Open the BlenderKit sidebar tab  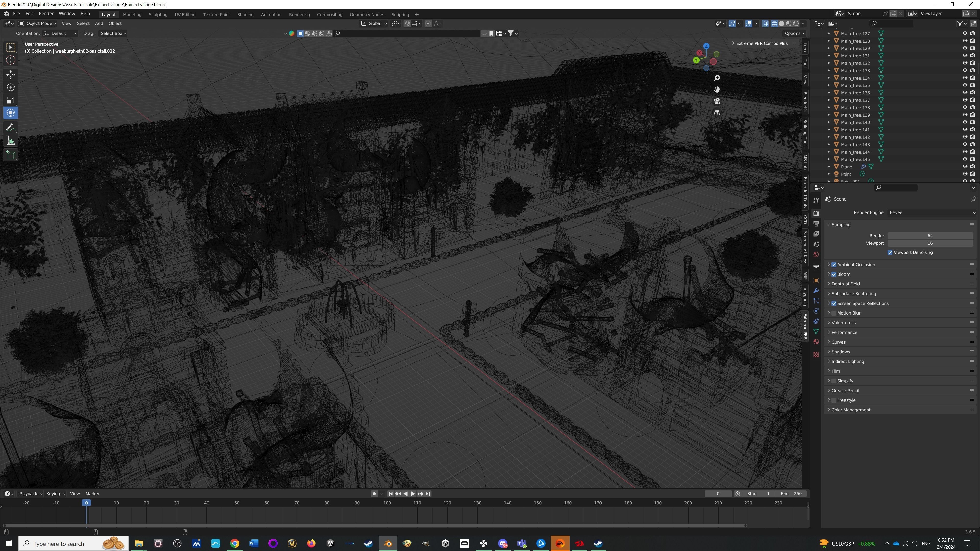click(805, 102)
